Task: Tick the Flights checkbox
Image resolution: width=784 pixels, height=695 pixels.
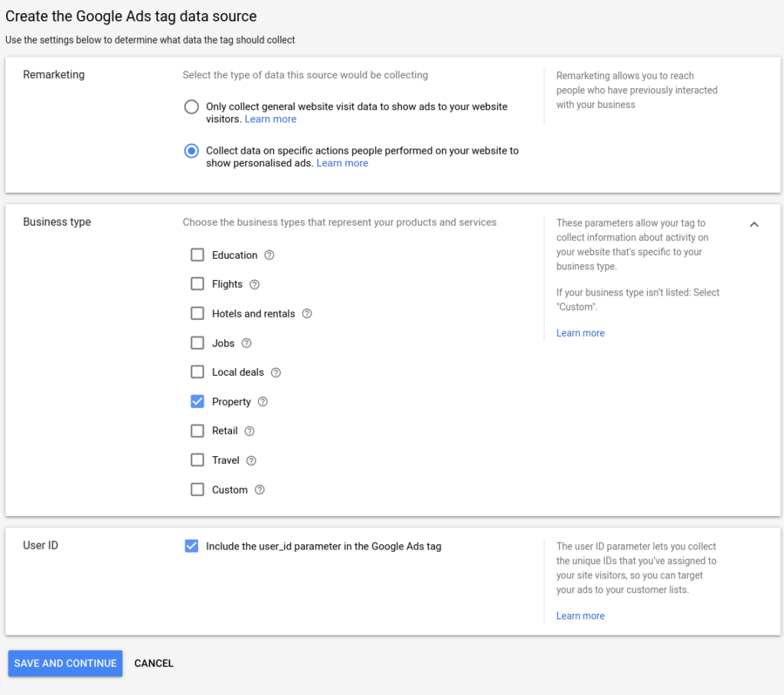Action: (x=198, y=284)
